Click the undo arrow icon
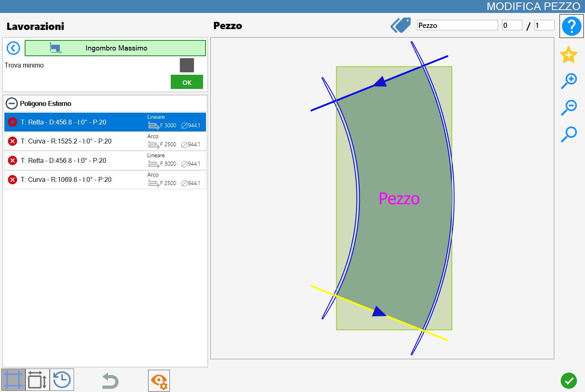 click(110, 381)
